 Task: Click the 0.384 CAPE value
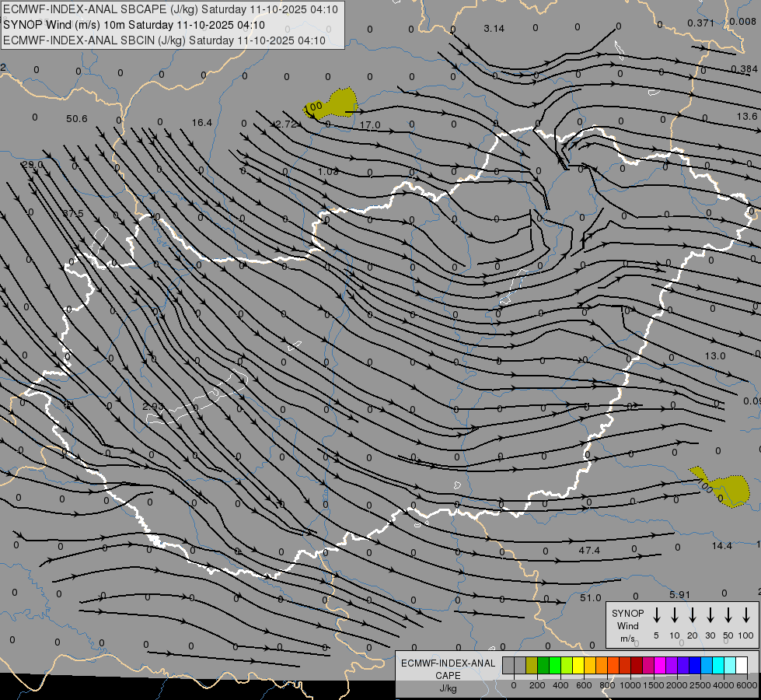pyautogui.click(x=745, y=69)
